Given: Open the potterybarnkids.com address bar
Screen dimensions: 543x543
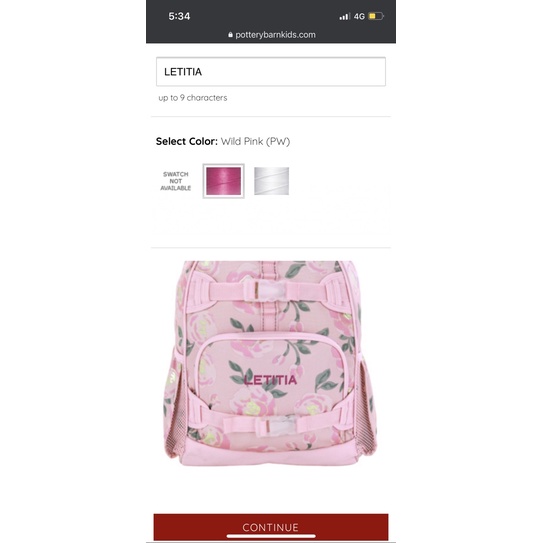Looking at the screenshot, I should [x=272, y=35].
